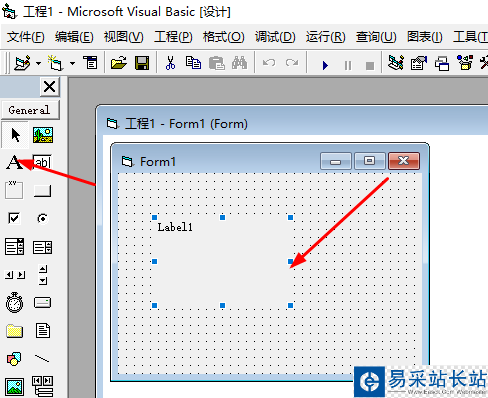The height and width of the screenshot is (398, 488).
Task: Click Form1 minimize button
Action: [x=336, y=161]
